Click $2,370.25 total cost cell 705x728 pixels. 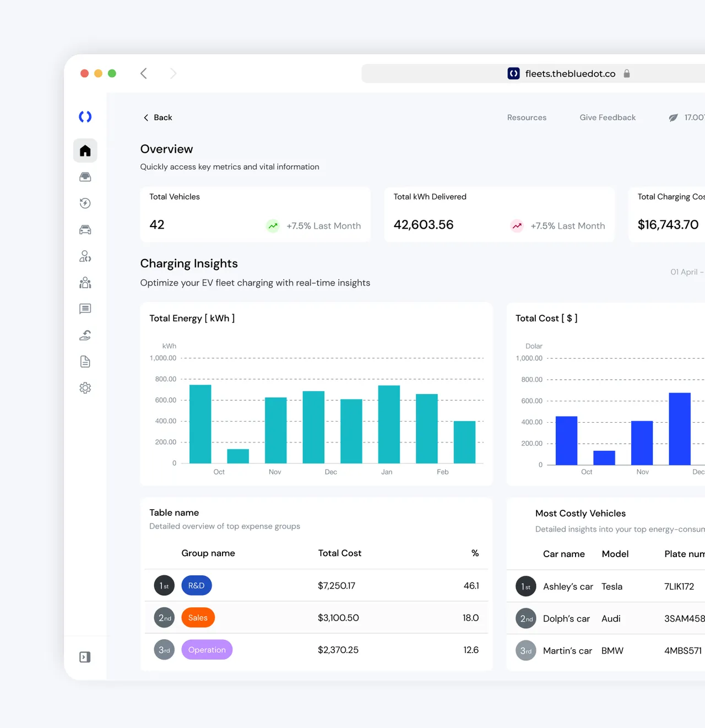coord(338,650)
